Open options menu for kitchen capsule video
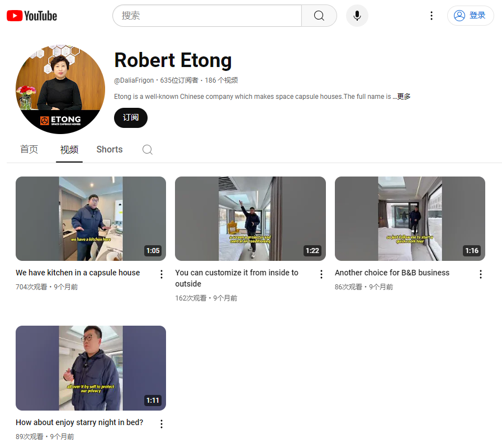The height and width of the screenshot is (448, 502). click(162, 274)
